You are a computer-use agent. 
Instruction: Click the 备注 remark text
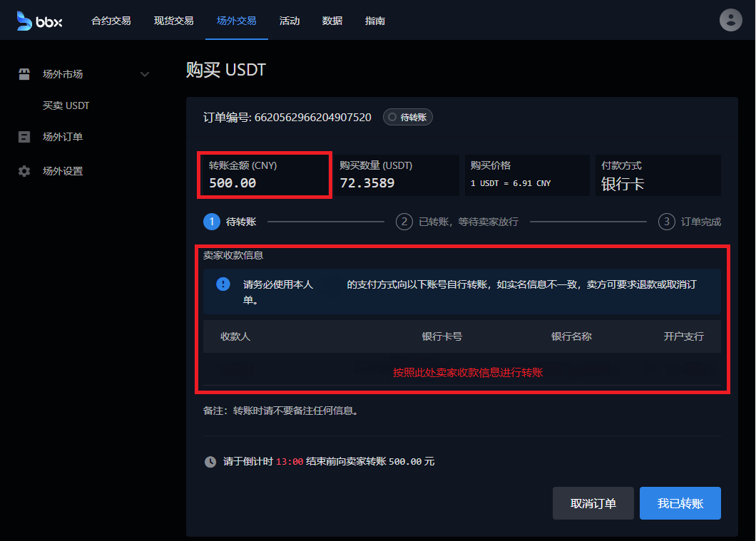click(x=280, y=411)
